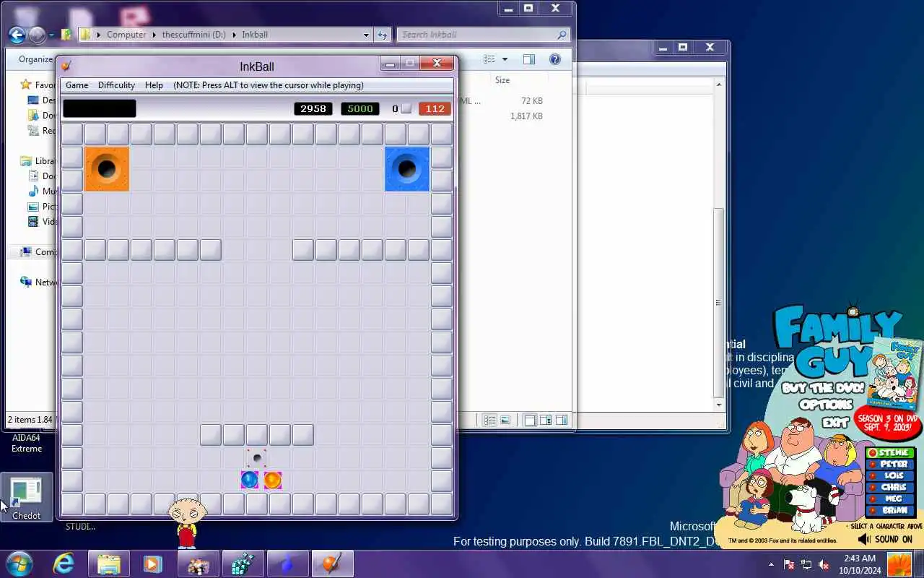The width and height of the screenshot is (924, 578).
Task: Click the back window scrollbar up arrow
Action: tap(718, 85)
